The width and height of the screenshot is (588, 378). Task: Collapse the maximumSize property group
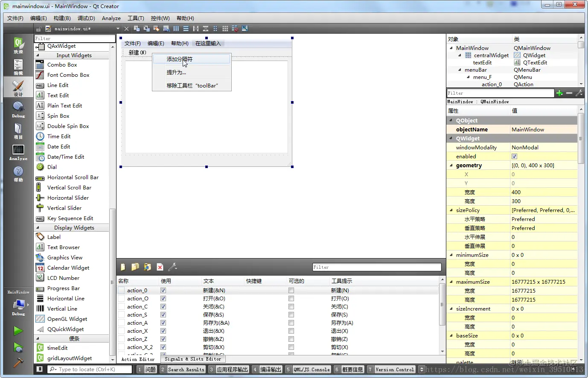451,282
